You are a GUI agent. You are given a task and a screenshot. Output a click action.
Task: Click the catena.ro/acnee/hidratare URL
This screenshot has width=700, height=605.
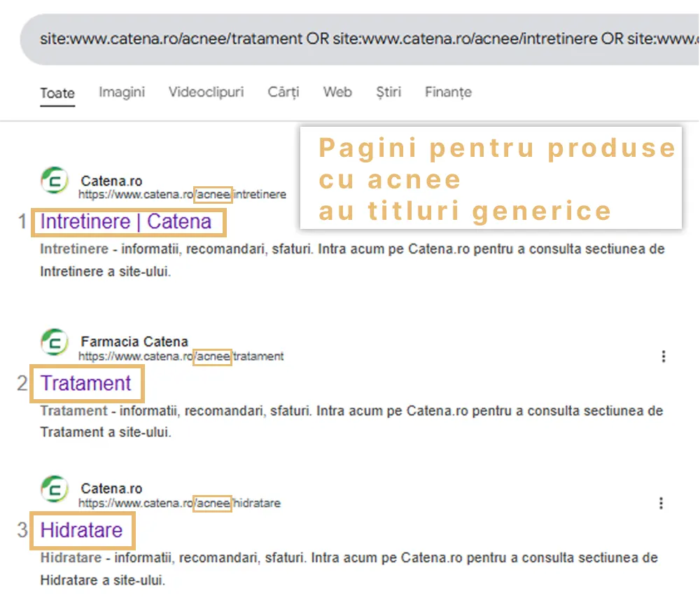tap(179, 503)
